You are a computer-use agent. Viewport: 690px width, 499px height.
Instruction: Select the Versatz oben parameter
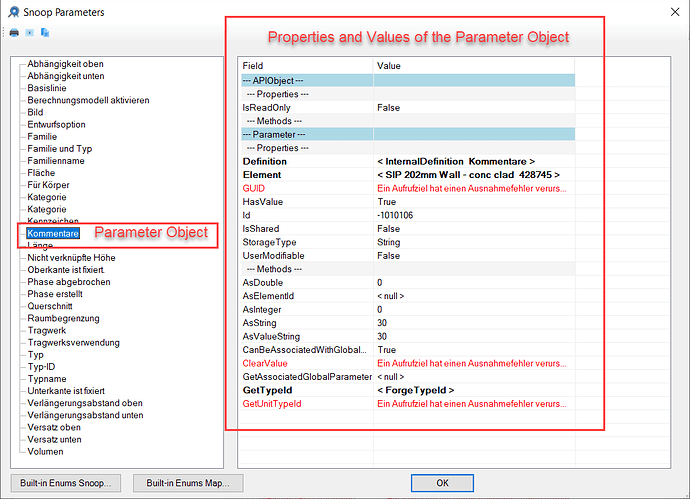pos(54,427)
